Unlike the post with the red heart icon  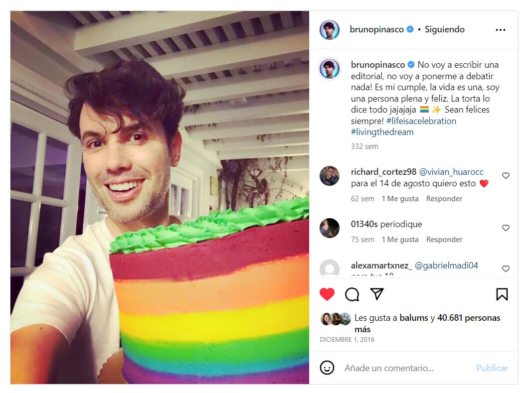pyautogui.click(x=327, y=294)
